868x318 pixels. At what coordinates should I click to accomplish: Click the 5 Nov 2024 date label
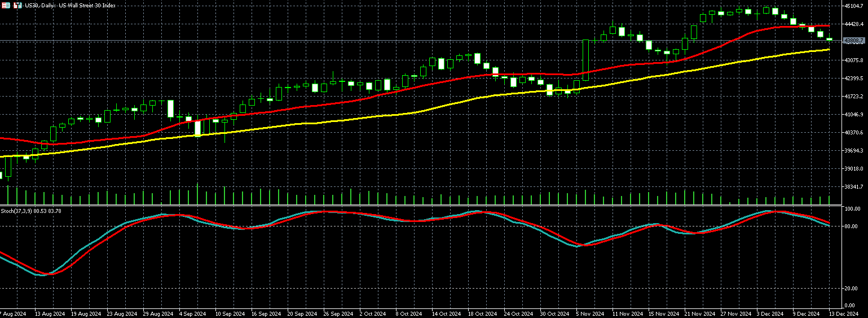click(591, 313)
